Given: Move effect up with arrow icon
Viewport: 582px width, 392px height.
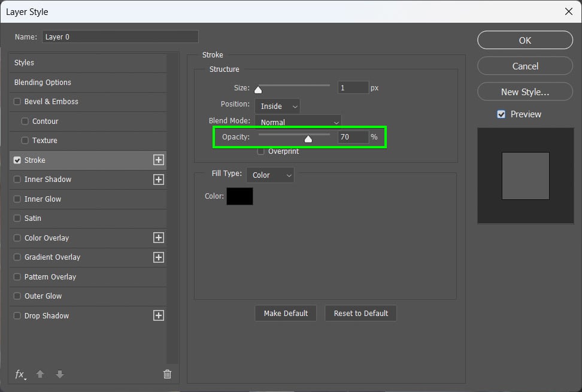Looking at the screenshot, I should (40, 374).
